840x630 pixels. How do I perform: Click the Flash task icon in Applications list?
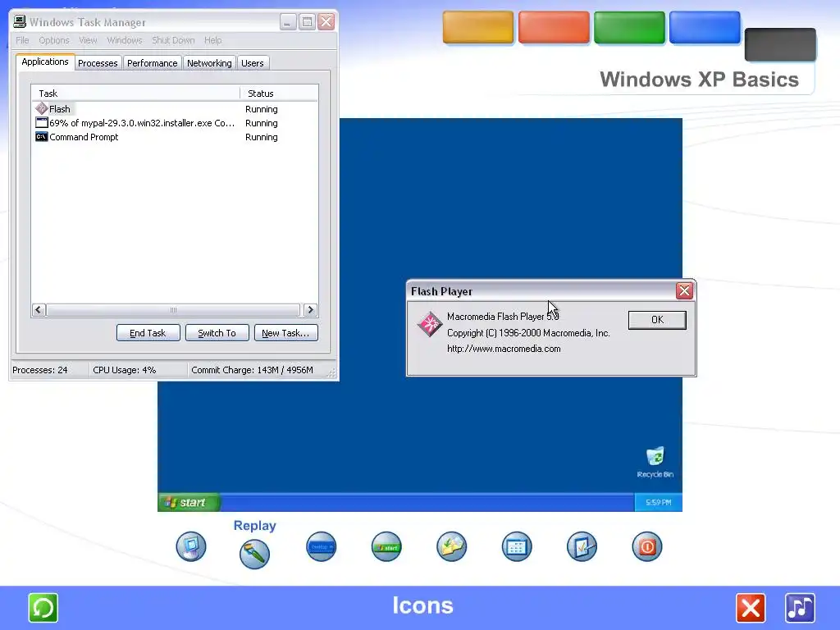(x=42, y=109)
